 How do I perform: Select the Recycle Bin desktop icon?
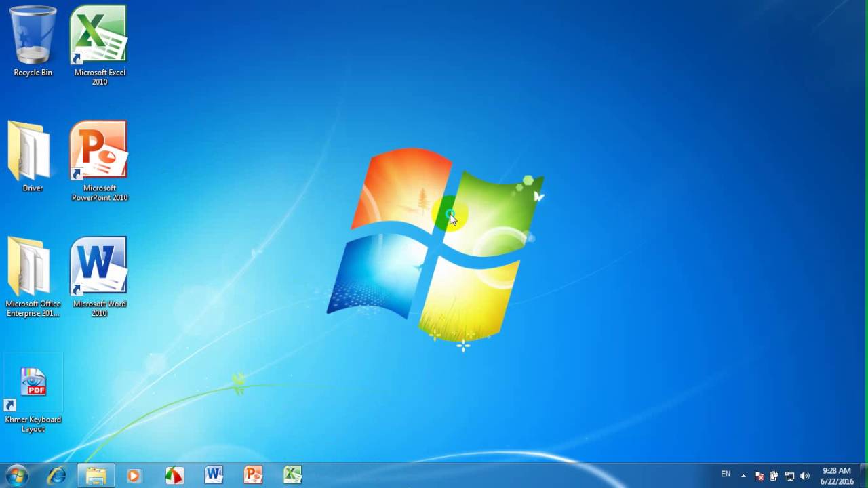tap(33, 41)
